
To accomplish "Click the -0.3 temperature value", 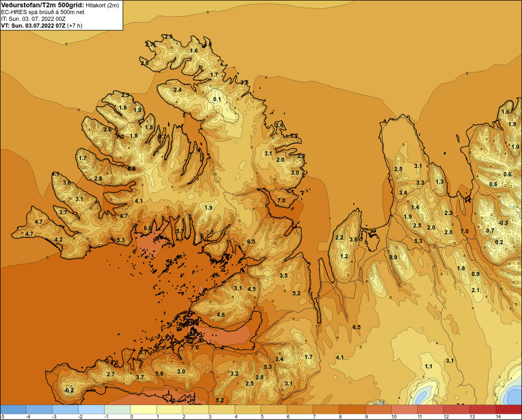I will click(503, 223).
